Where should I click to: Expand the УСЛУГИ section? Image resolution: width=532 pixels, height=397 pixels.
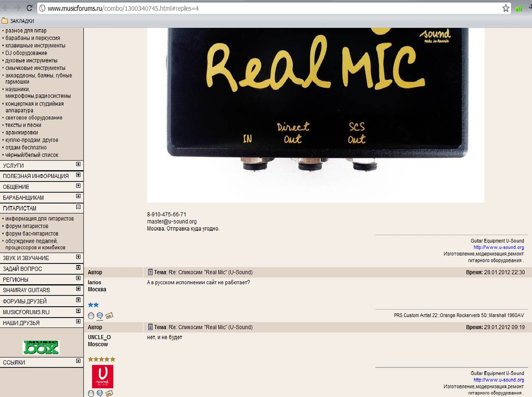[x=78, y=164]
